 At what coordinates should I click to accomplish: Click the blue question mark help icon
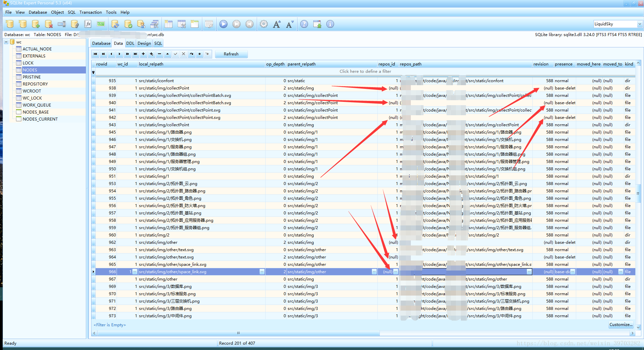[304, 24]
